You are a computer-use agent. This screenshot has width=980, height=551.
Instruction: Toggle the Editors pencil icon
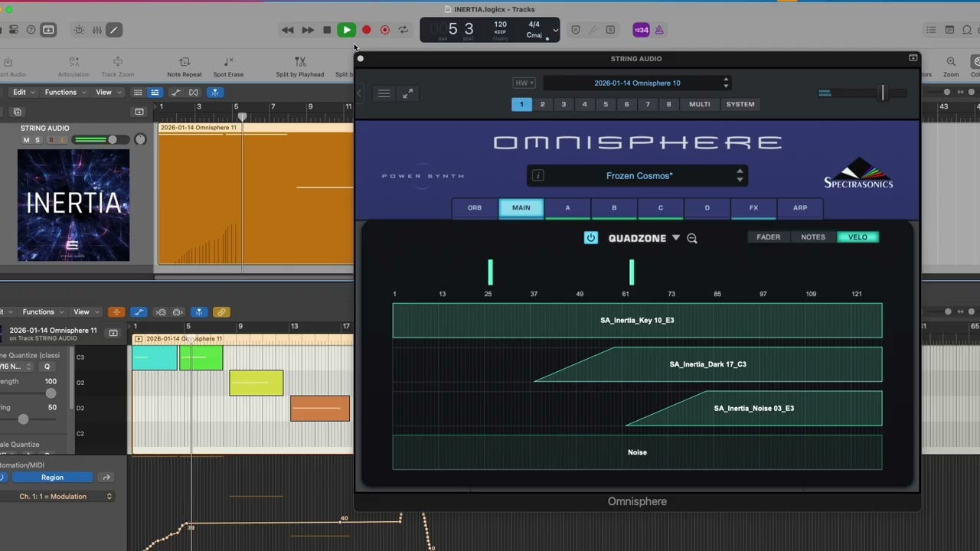coord(113,30)
